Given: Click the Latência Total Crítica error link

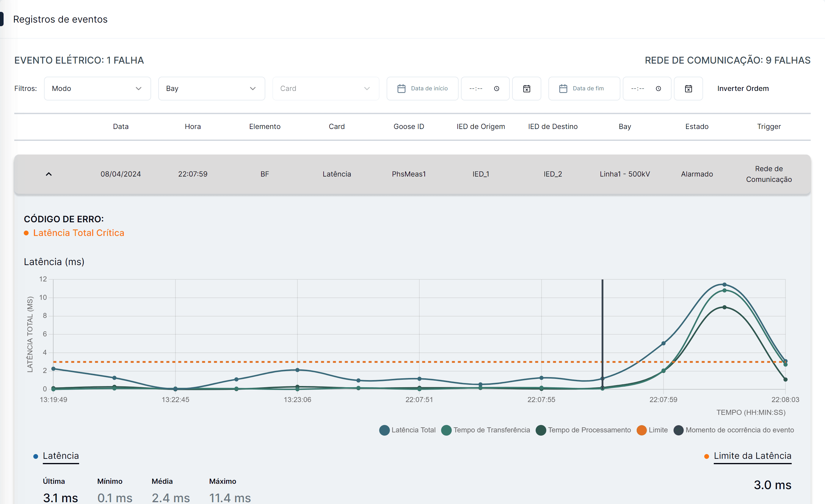Looking at the screenshot, I should [x=78, y=233].
